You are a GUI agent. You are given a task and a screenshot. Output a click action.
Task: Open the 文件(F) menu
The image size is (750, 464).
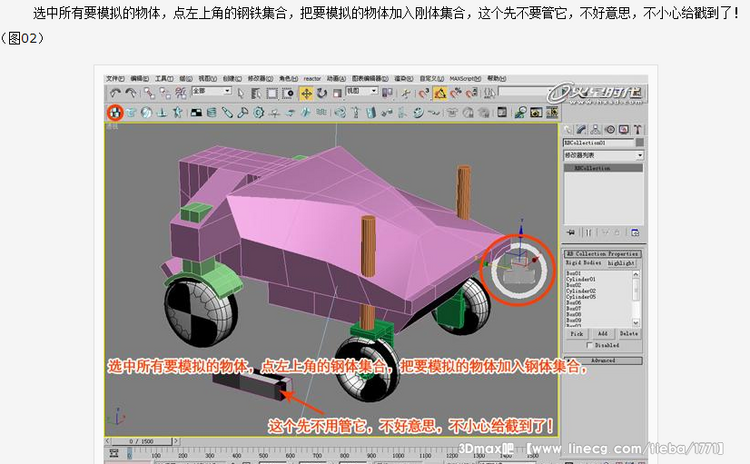tap(115, 78)
